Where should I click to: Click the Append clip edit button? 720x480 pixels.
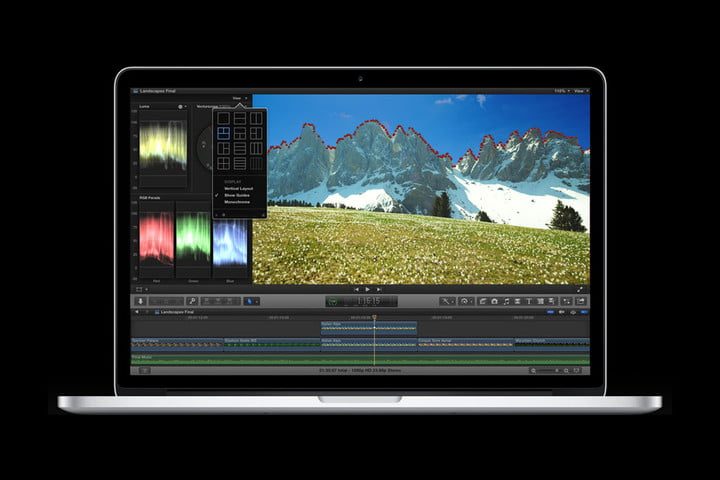coord(230,301)
